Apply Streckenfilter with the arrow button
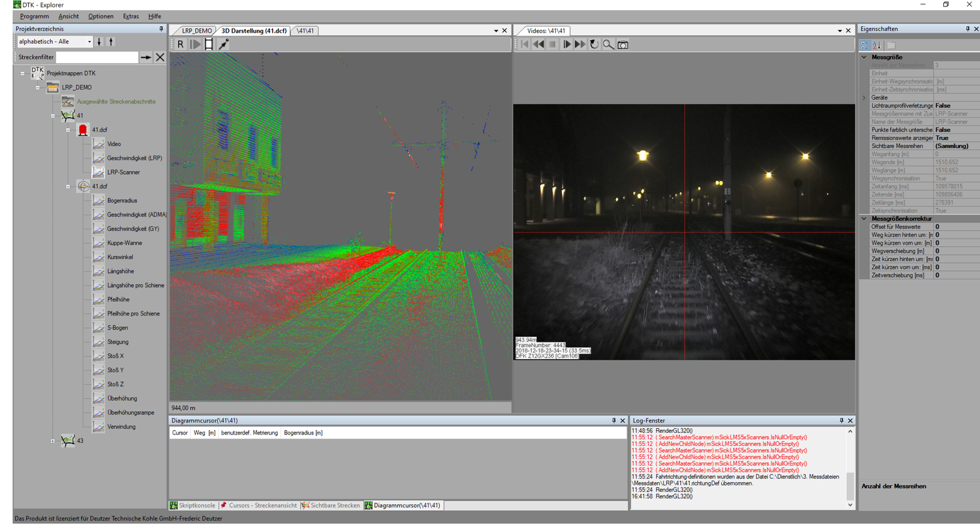Viewport: 980px width, 525px height. click(x=146, y=57)
